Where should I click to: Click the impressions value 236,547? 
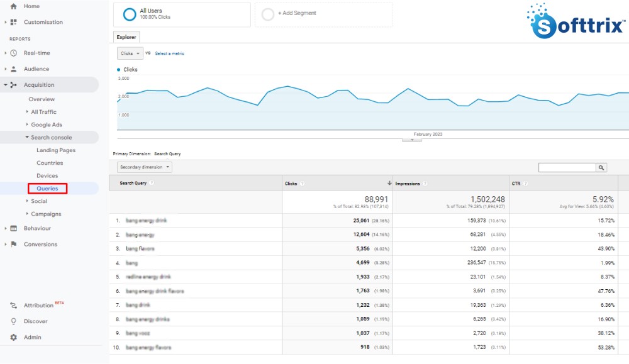tap(477, 263)
